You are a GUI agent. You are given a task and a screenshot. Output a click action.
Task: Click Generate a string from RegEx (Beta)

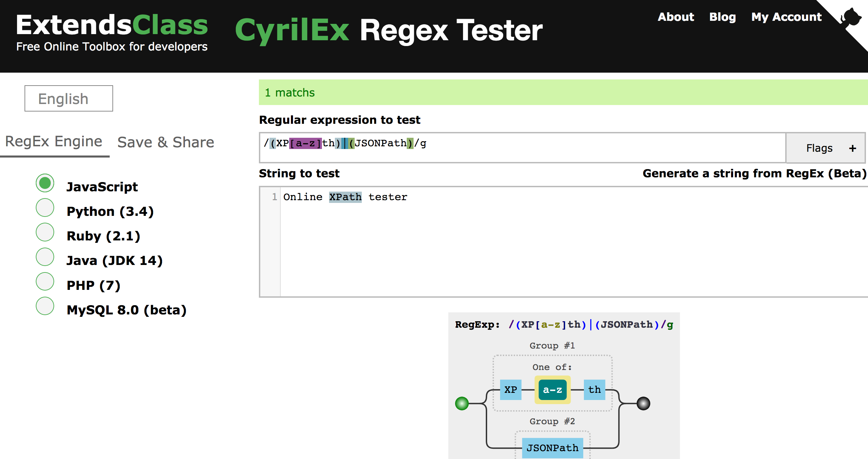[754, 174]
